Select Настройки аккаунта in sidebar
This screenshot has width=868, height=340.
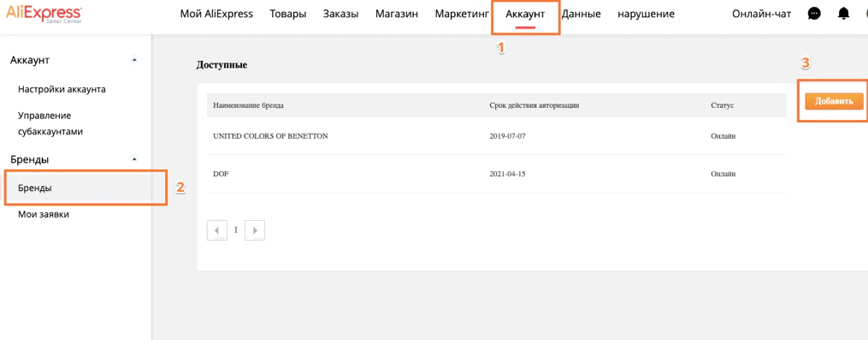tap(62, 89)
